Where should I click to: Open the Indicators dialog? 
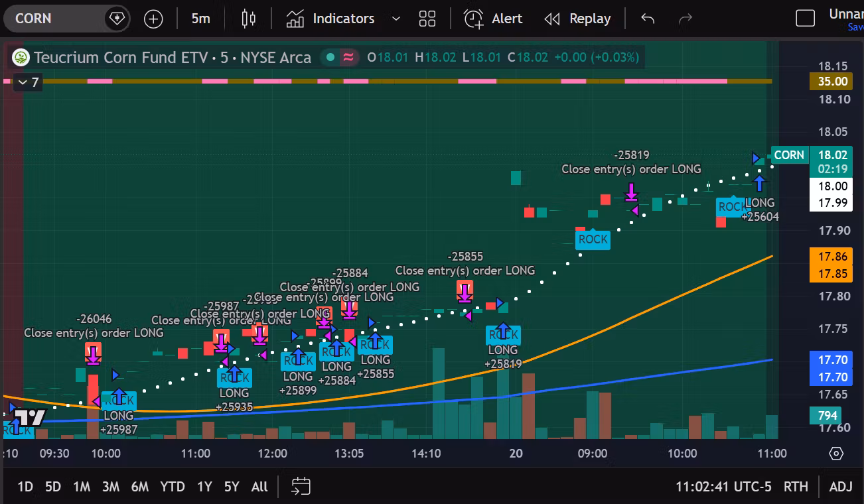(x=330, y=19)
